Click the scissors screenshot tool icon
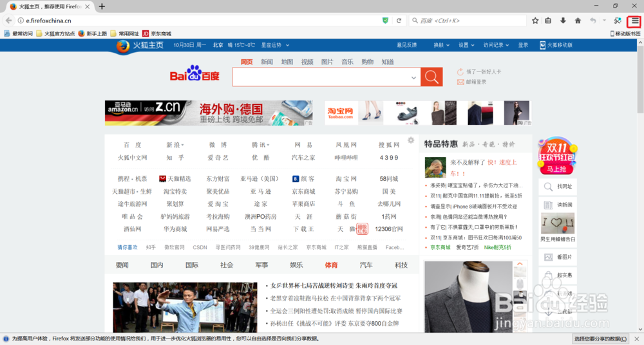The image size is (644, 345). (618, 21)
